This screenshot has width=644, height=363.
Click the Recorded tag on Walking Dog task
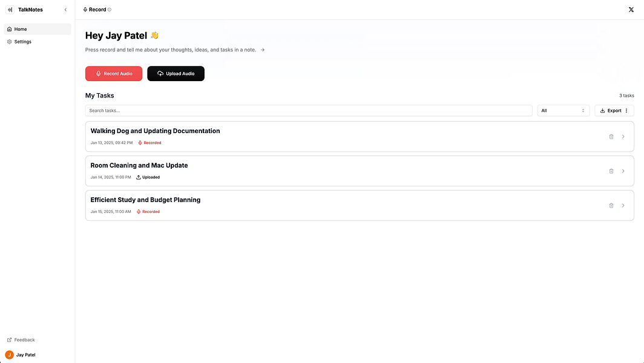[x=149, y=143]
